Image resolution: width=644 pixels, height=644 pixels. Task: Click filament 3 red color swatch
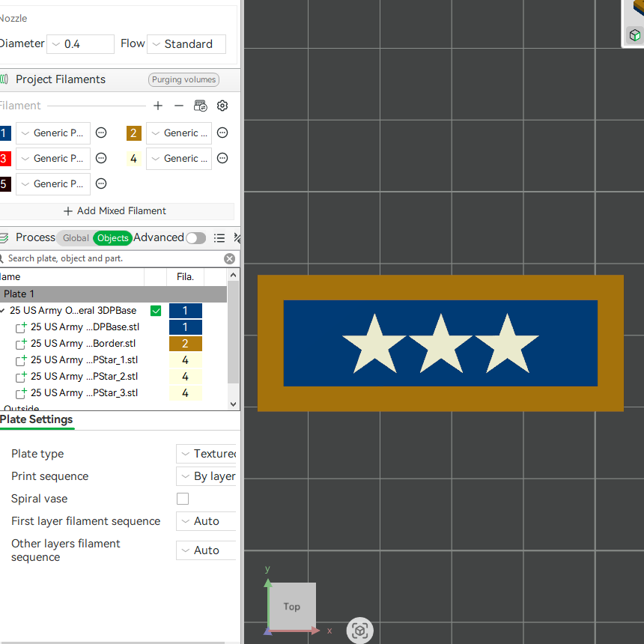point(5,159)
